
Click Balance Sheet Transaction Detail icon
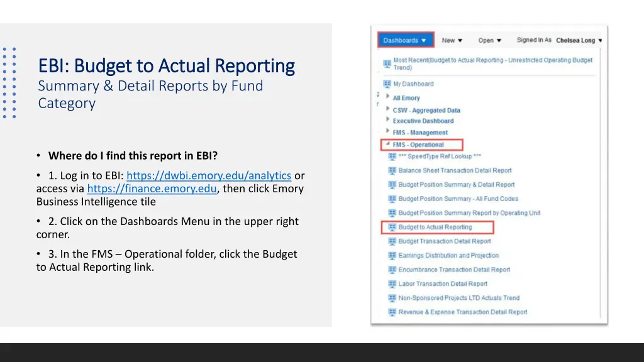tap(392, 171)
